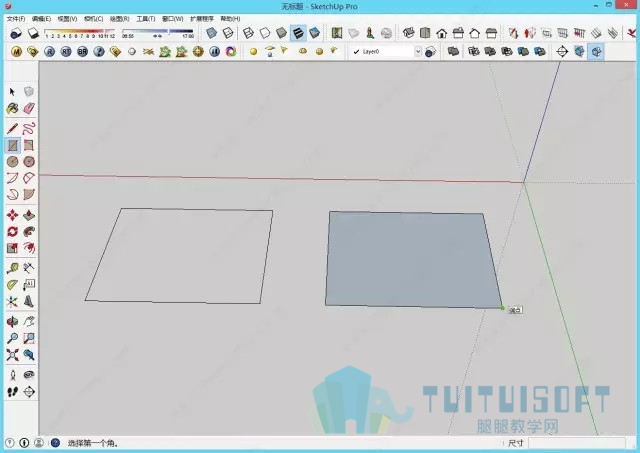
Task: Activate the Look Around eye tool
Action: (29, 375)
